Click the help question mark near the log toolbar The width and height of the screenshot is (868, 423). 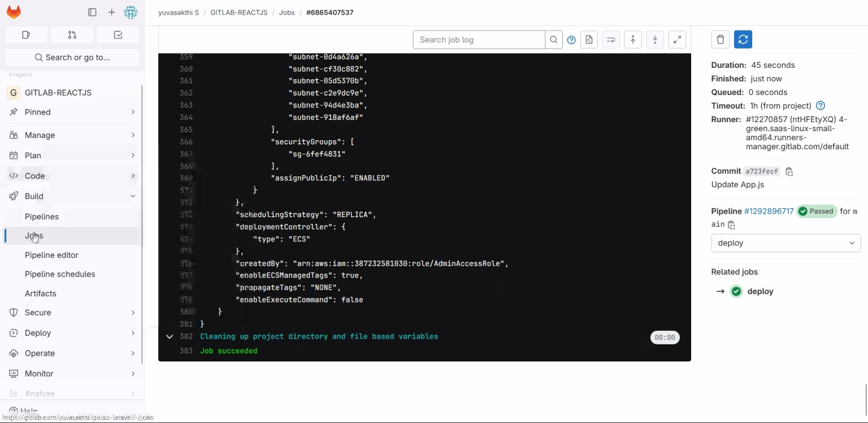click(571, 40)
